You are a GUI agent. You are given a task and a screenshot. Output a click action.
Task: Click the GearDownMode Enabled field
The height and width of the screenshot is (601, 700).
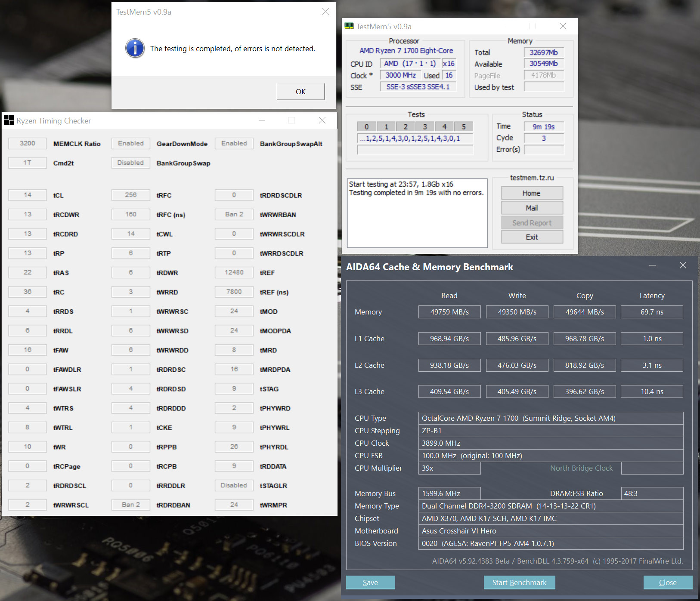[131, 143]
